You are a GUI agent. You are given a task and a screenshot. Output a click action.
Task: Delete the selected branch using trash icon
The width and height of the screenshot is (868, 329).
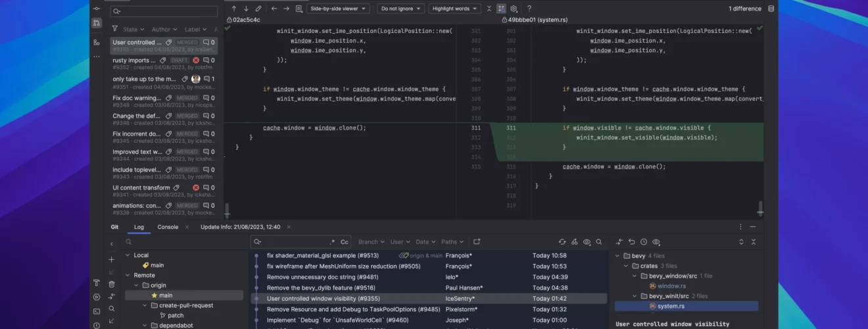pyautogui.click(x=112, y=284)
